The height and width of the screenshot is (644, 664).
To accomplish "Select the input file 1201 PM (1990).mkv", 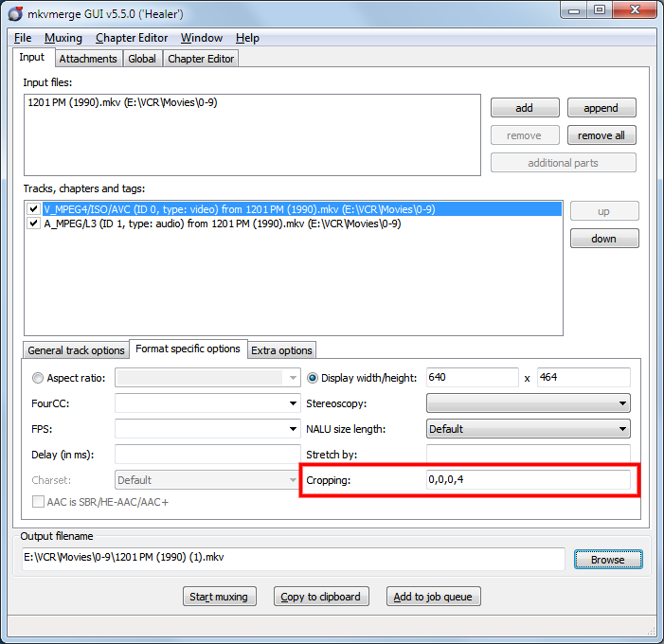I will [x=122, y=102].
